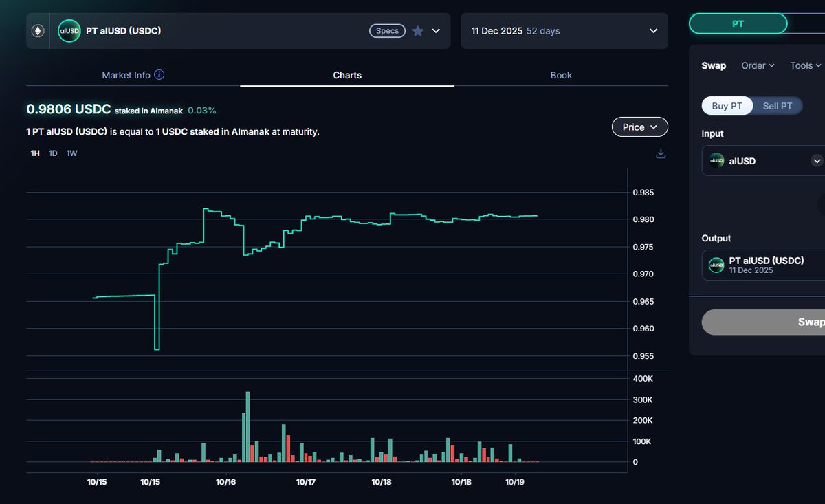This screenshot has width=825, height=504.
Task: Download chart data using the download icon
Action: (x=661, y=153)
